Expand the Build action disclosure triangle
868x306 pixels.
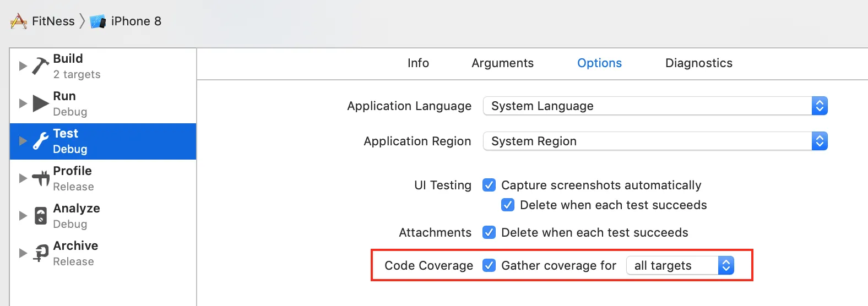pyautogui.click(x=23, y=66)
